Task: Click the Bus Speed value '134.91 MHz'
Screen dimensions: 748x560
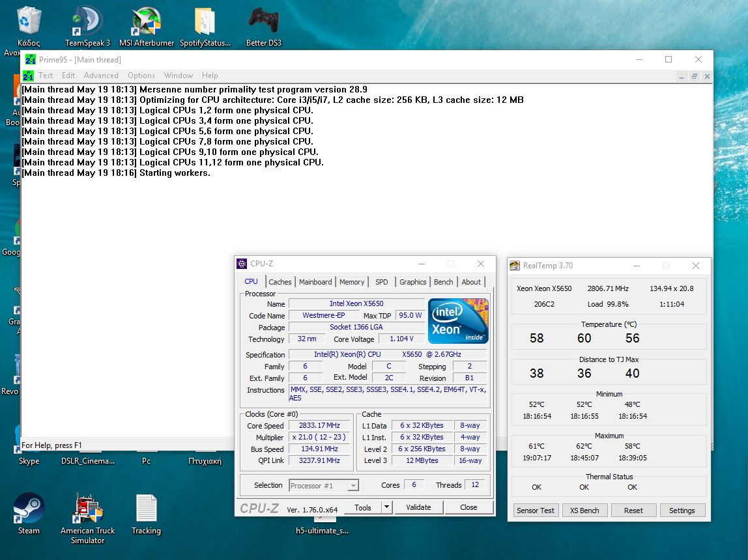Action: pyautogui.click(x=320, y=449)
